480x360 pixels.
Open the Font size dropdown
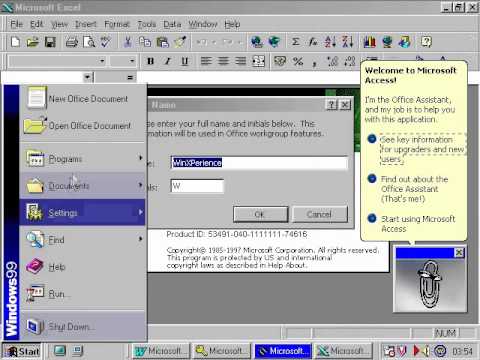(132, 61)
